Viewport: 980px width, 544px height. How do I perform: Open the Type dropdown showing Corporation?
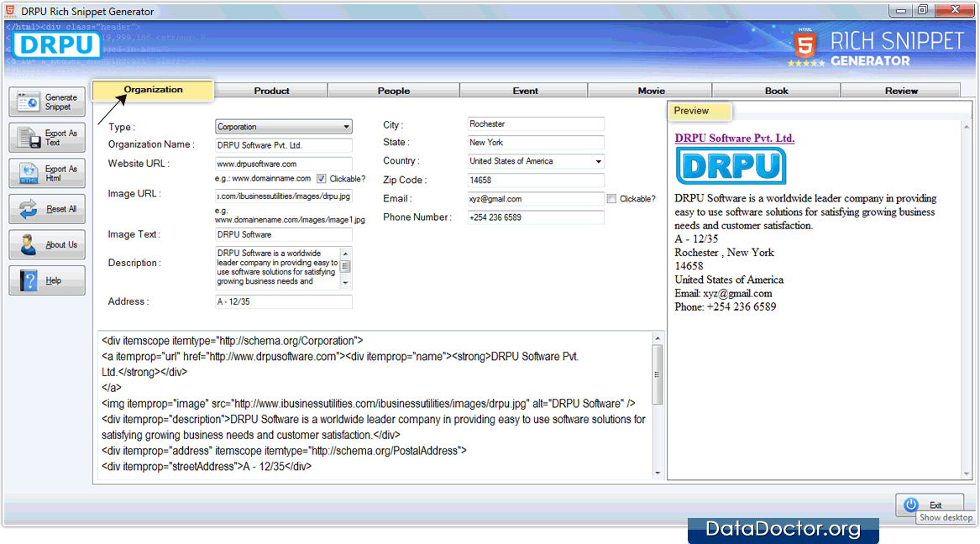tap(284, 127)
